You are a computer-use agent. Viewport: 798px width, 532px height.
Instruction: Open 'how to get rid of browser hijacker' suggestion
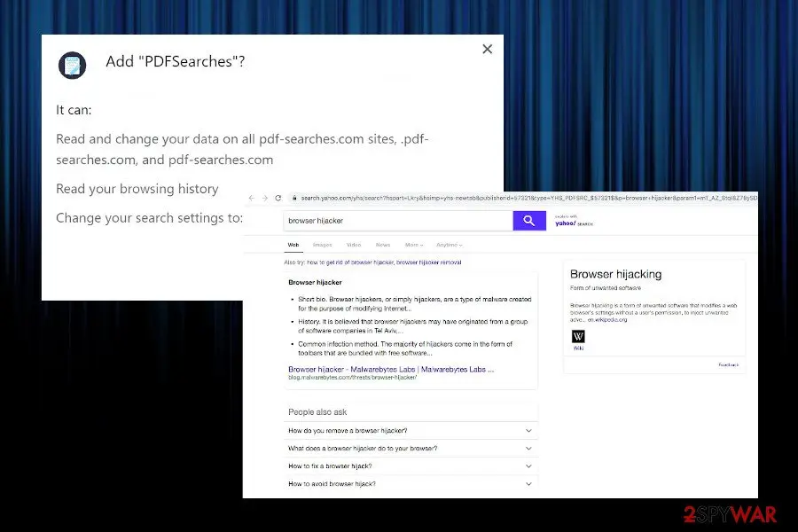pos(349,262)
